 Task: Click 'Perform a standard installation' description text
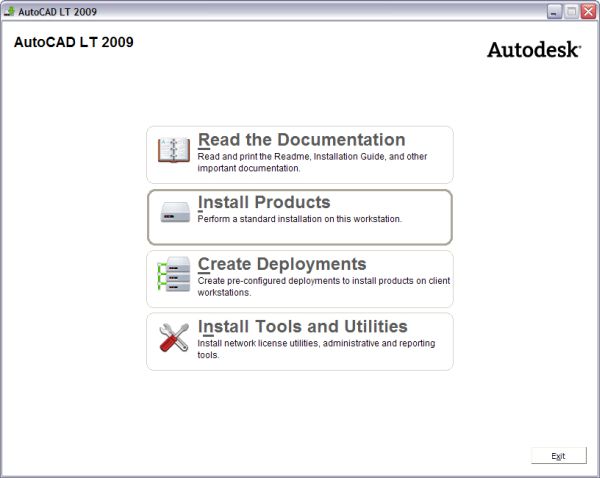click(300, 219)
